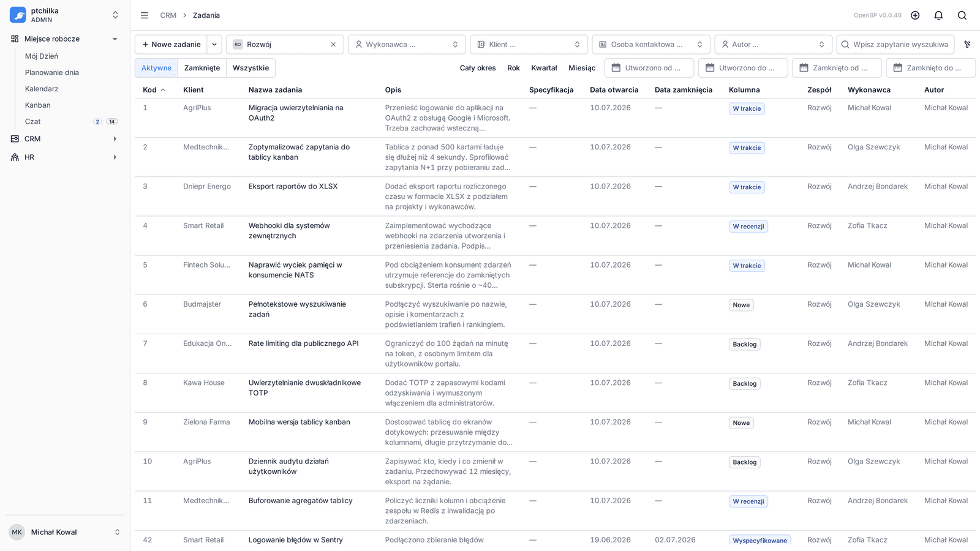
Task: Select the Miesiąc period filter
Action: coord(582,68)
